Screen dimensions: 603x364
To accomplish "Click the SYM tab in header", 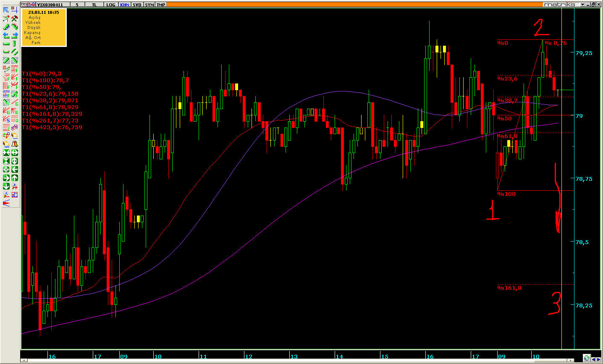I will (x=149, y=4).
